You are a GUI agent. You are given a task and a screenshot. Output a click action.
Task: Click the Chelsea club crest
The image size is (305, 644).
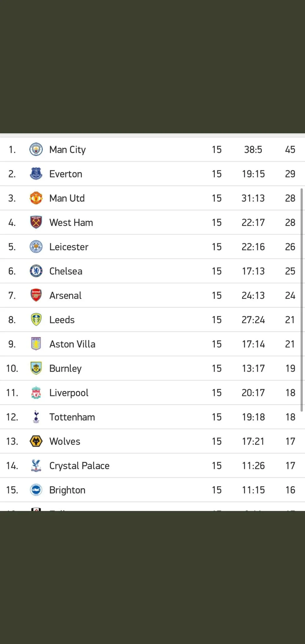coord(36,271)
